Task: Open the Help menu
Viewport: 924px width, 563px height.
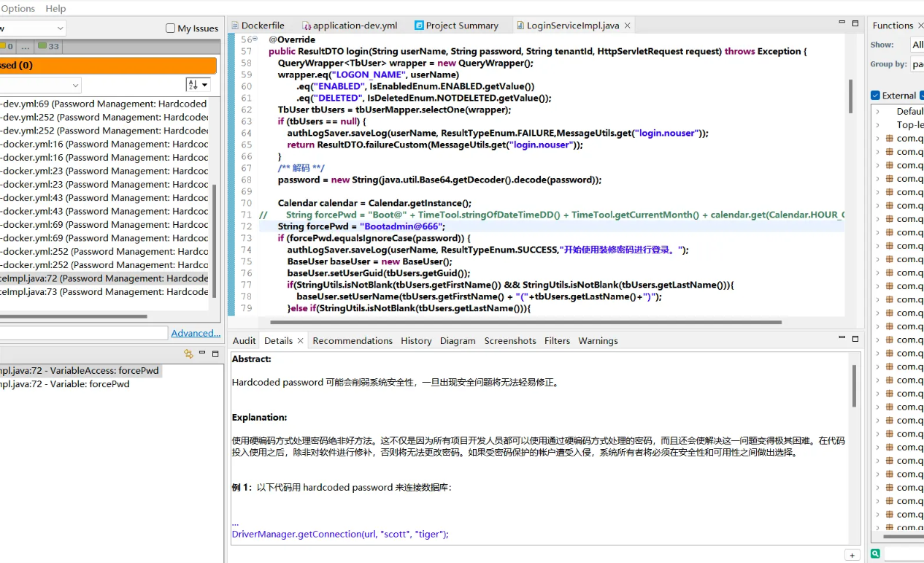Action: tap(55, 8)
